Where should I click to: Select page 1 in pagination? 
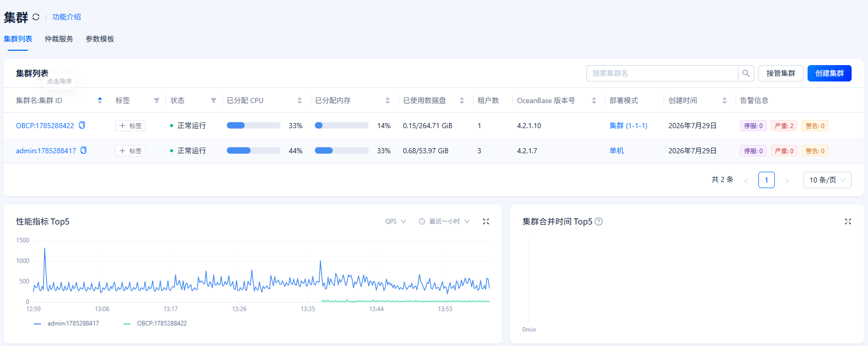pyautogui.click(x=767, y=180)
